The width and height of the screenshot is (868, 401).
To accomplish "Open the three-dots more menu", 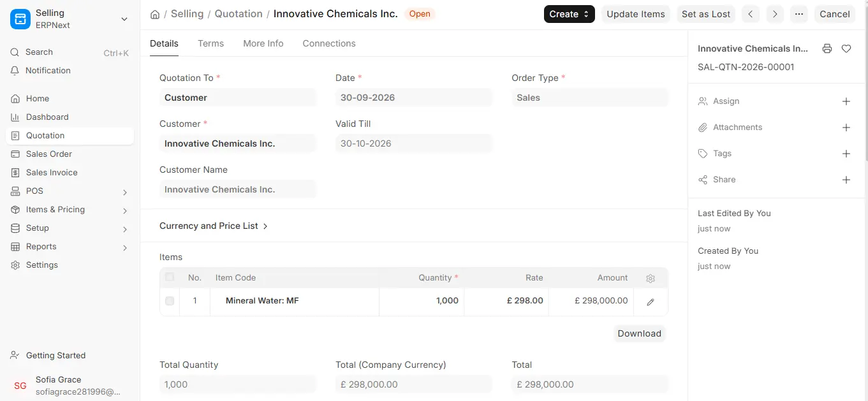I will click(798, 14).
